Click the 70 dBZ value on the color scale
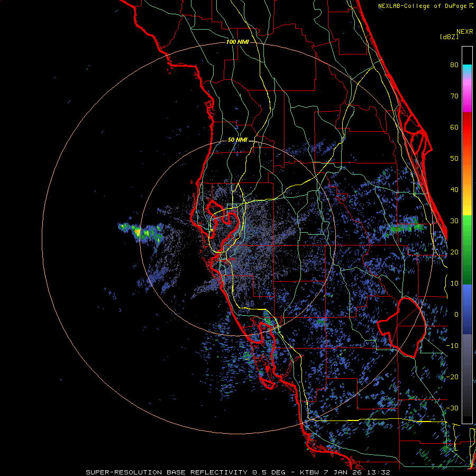 [x=454, y=96]
